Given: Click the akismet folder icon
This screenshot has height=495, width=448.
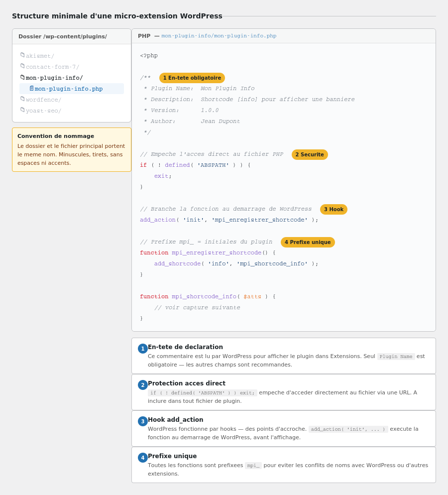Looking at the screenshot, I should click(22, 55).
